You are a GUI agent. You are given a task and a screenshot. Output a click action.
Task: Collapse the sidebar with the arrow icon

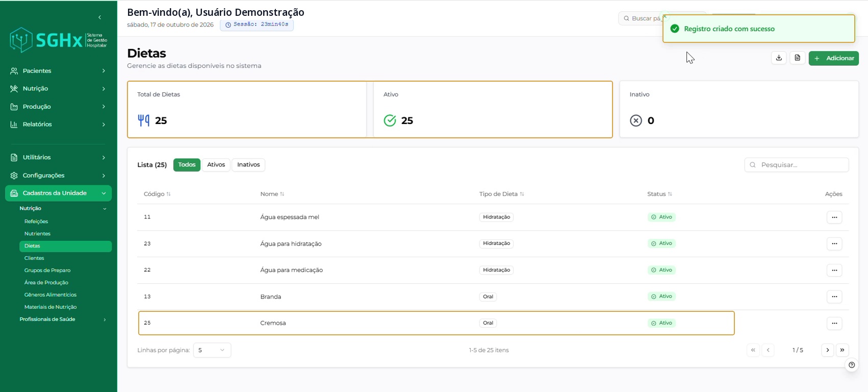(x=99, y=17)
